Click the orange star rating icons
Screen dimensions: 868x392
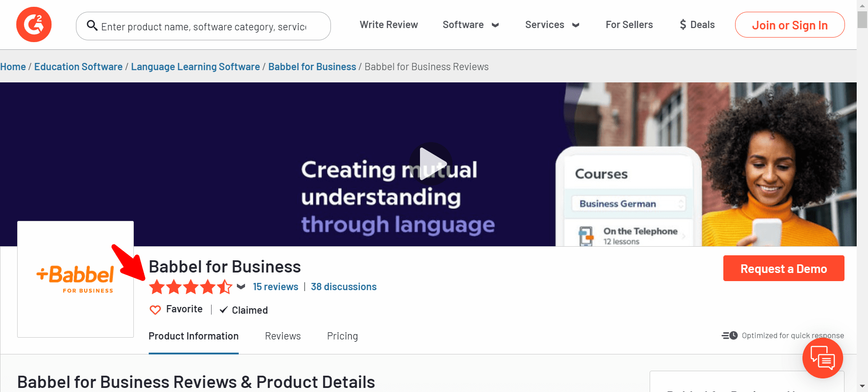(190, 287)
